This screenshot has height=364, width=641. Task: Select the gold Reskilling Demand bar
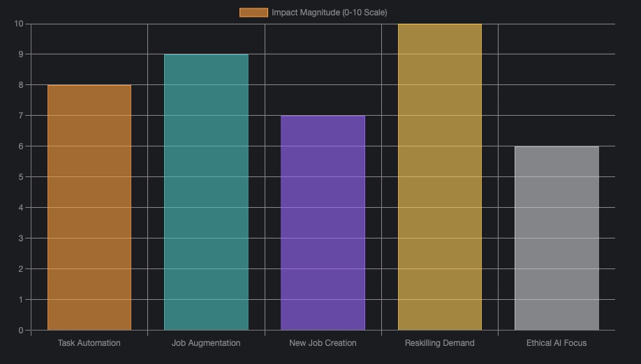pos(440,176)
